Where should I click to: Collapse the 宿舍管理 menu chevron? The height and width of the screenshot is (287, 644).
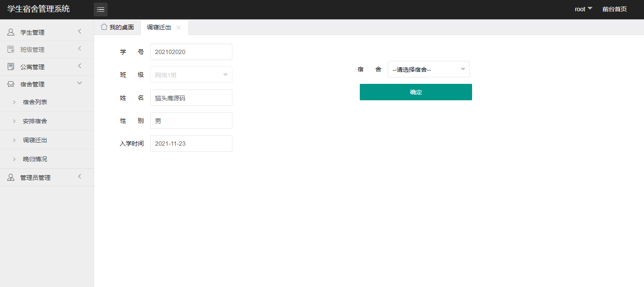(79, 83)
